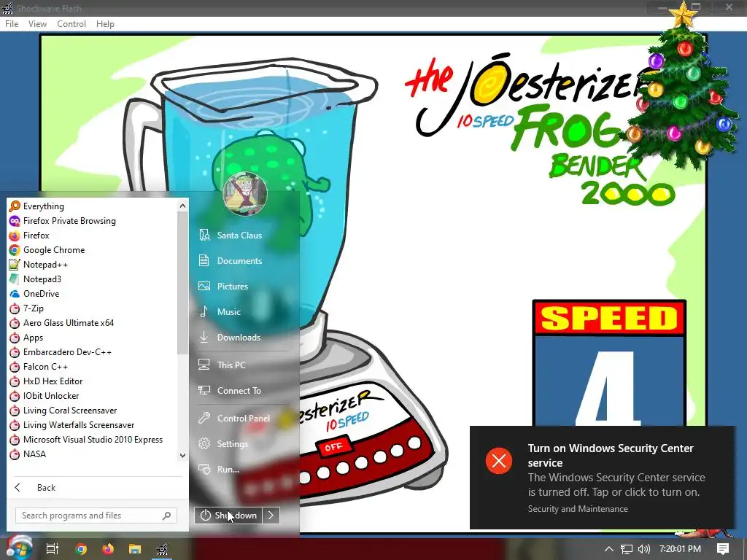The image size is (747, 560).
Task: Click the volume speaker tray icon
Action: pyautogui.click(x=643, y=549)
